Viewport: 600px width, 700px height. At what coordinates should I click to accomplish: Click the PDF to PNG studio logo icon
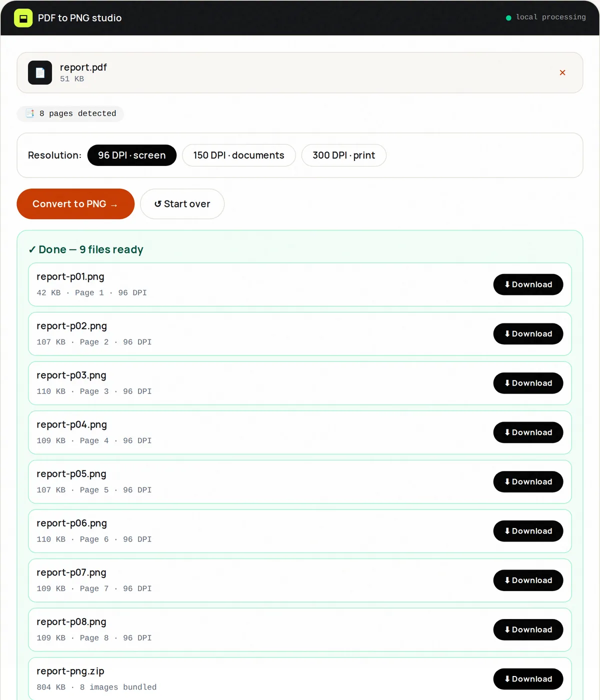point(23,18)
